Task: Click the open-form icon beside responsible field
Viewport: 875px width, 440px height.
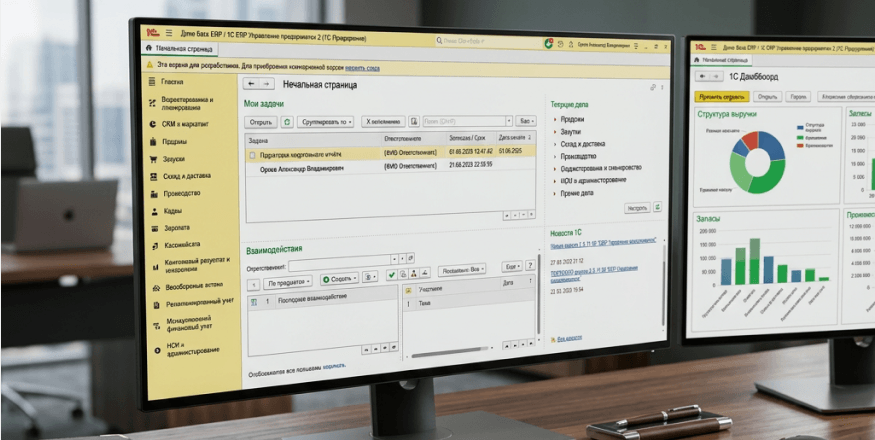Action: (410, 258)
